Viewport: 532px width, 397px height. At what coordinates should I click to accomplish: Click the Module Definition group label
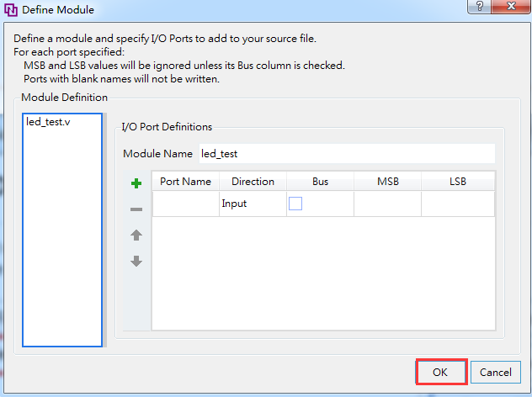coord(64,98)
